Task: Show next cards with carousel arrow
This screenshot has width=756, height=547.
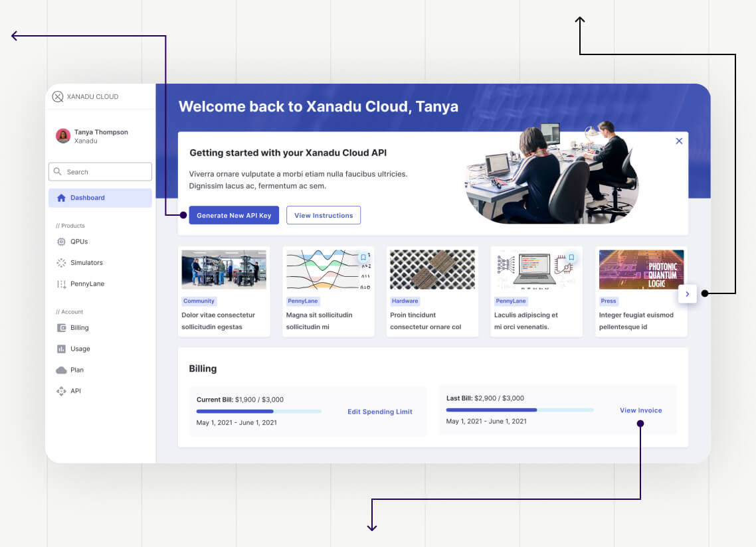Action: [688, 294]
